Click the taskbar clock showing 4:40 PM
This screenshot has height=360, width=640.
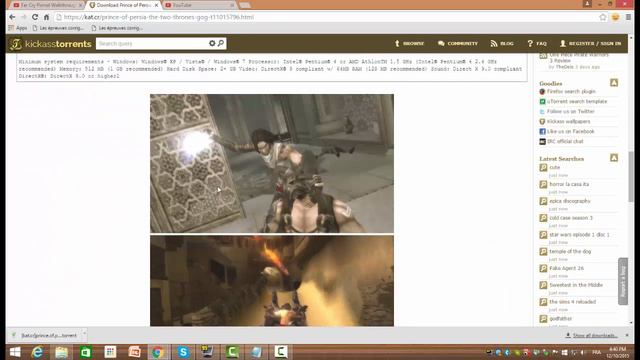[617, 352]
